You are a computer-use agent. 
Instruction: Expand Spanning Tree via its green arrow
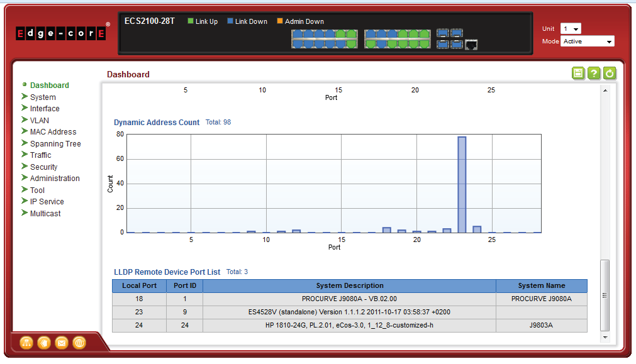tap(25, 143)
